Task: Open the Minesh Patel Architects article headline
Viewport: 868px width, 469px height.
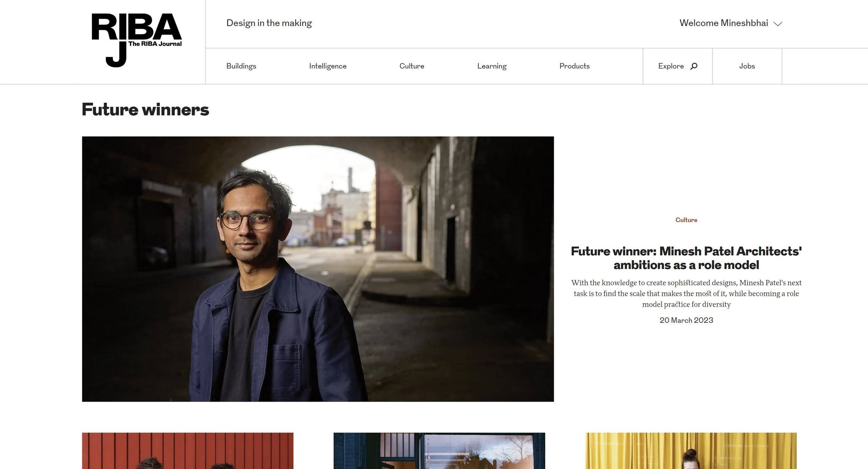Action: 686,258
